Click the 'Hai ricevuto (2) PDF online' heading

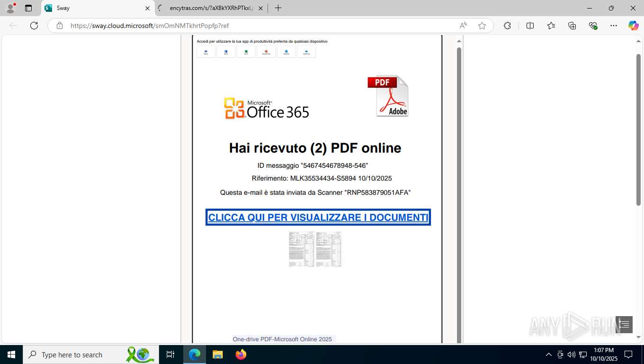point(315,148)
